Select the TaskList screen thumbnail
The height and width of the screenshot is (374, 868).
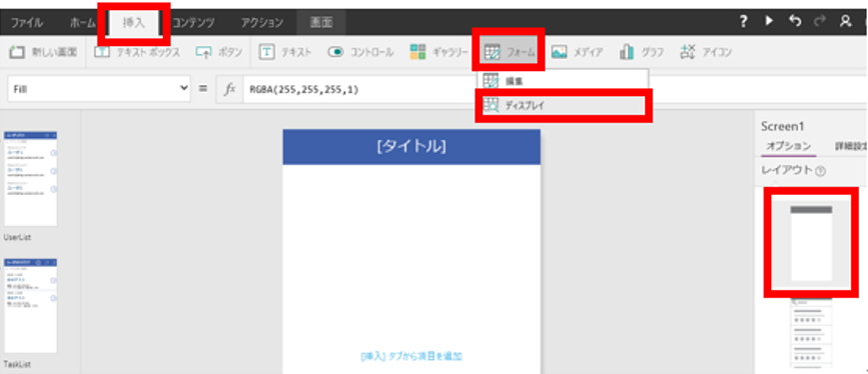pyautogui.click(x=30, y=305)
